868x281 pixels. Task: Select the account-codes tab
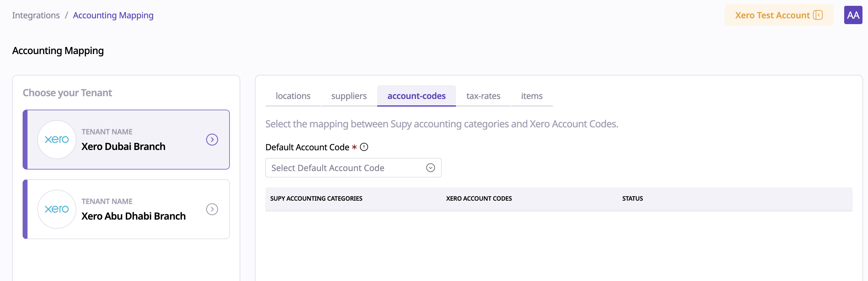[416, 96]
